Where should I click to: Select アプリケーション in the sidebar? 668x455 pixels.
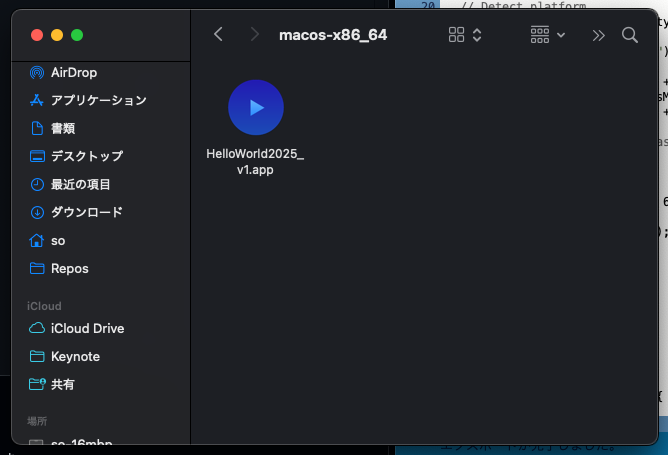(101, 100)
